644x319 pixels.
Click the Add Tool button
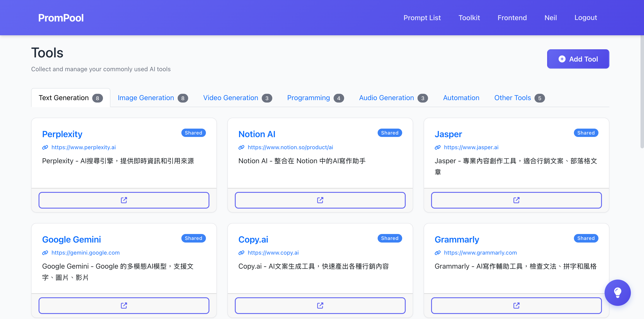(578, 59)
